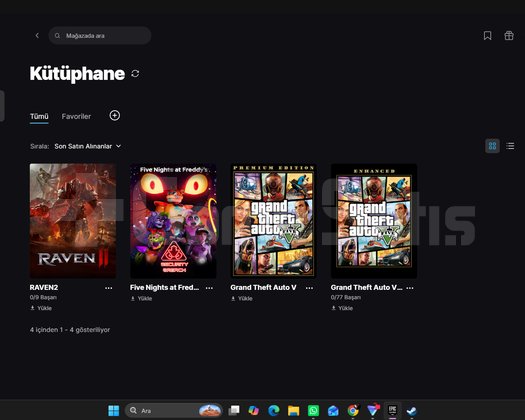This screenshot has width=525, height=420.
Task: Open the purple triangle app on the taskbar
Action: point(373,410)
